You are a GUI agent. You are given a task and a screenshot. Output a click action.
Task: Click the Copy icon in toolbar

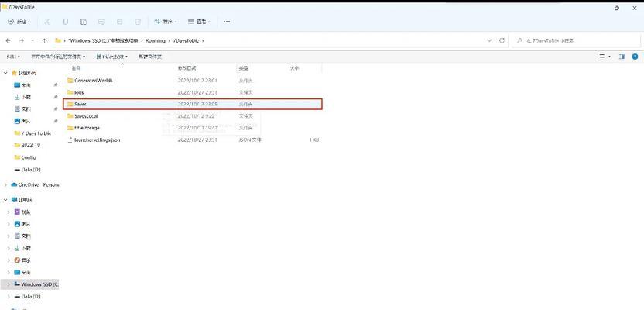pos(66,22)
